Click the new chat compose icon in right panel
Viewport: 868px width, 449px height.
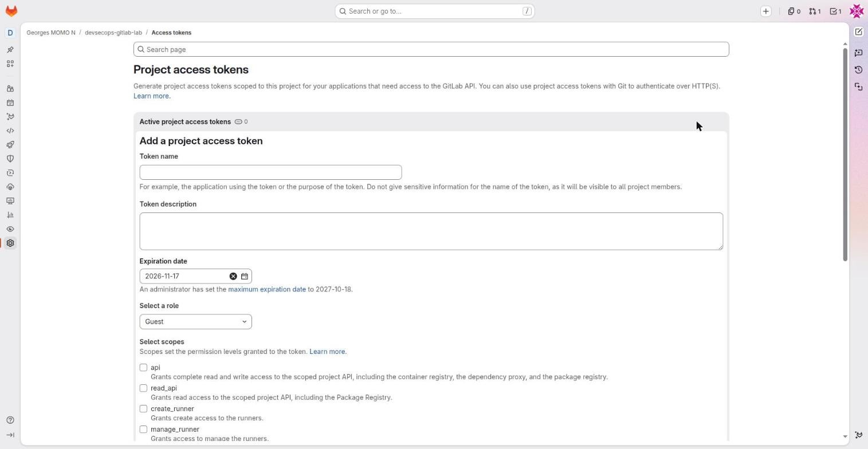click(858, 32)
